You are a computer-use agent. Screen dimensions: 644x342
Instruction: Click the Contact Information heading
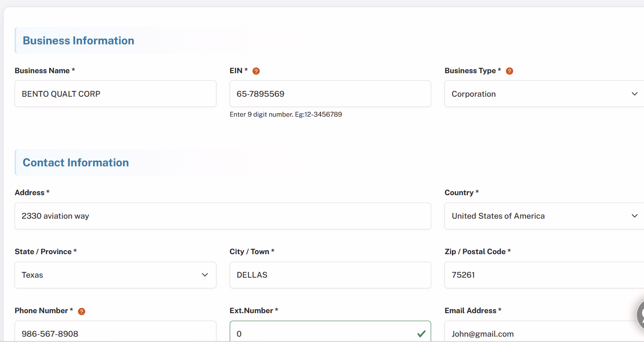(x=76, y=162)
